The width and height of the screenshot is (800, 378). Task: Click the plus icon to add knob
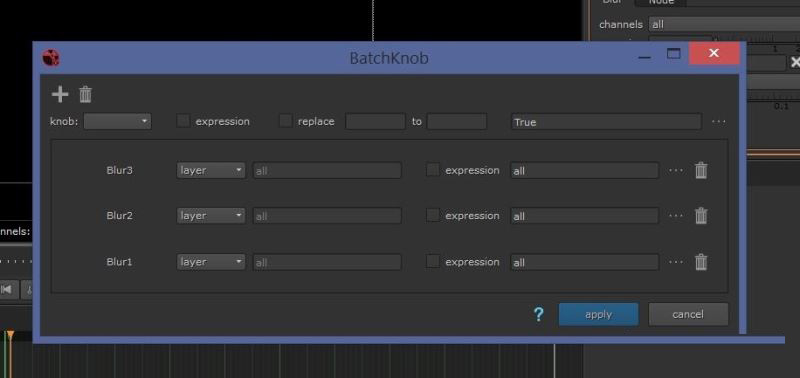pyautogui.click(x=60, y=94)
